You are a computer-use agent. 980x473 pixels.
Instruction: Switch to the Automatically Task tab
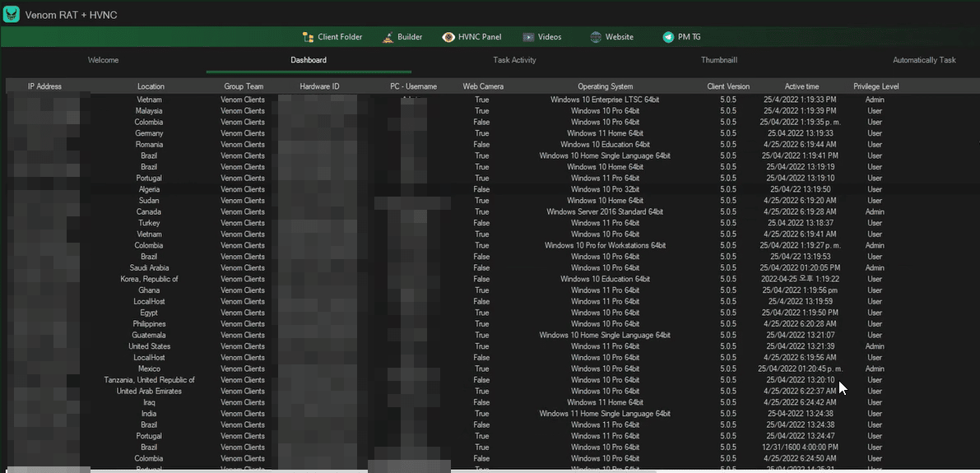tap(924, 60)
